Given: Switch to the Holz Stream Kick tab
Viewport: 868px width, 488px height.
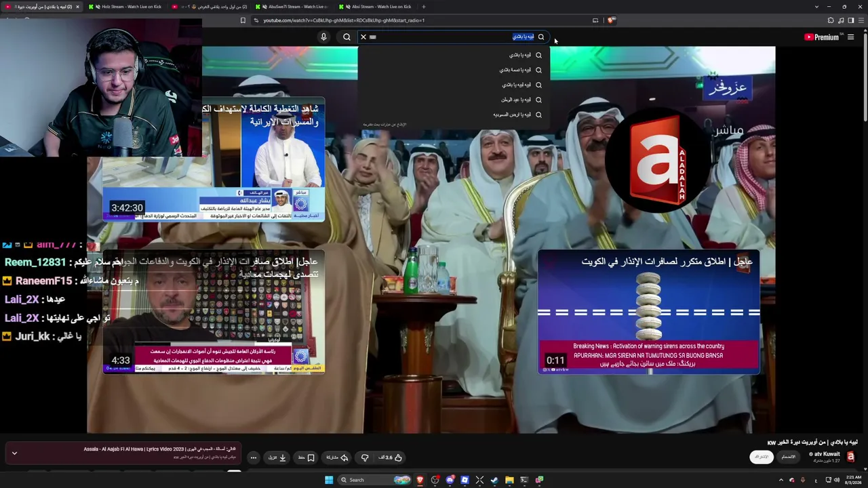Looking at the screenshot, I should 125,7.
